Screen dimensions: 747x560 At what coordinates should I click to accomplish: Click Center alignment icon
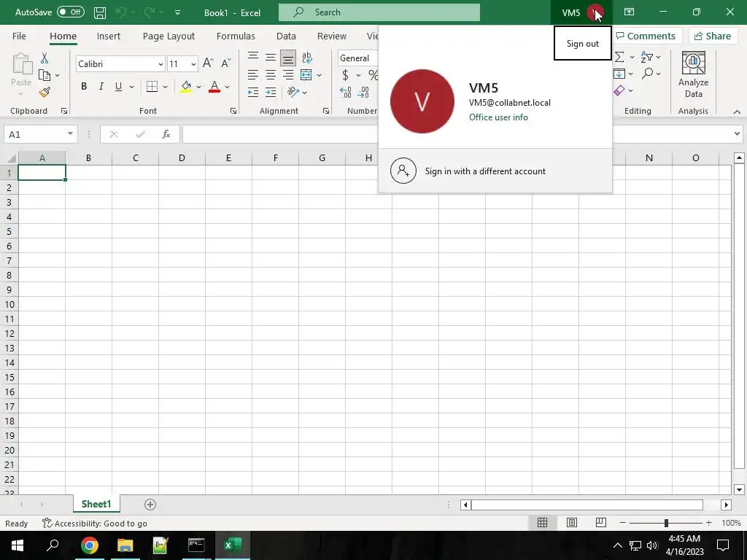tap(271, 75)
